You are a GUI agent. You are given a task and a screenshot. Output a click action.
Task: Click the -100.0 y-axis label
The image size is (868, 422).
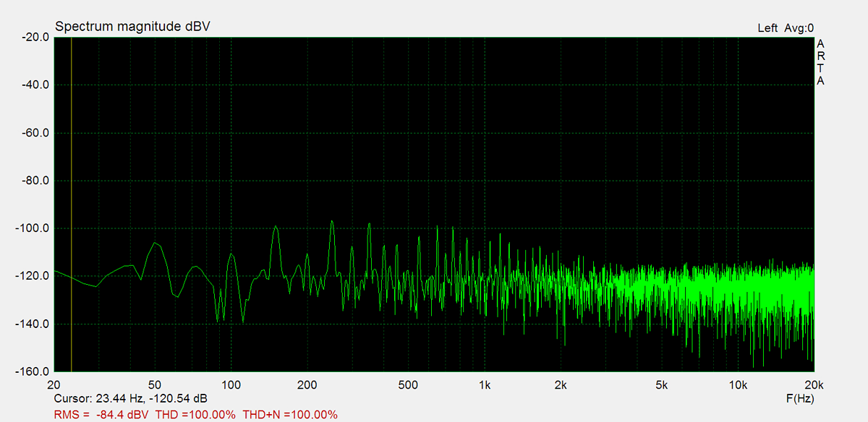(32, 228)
